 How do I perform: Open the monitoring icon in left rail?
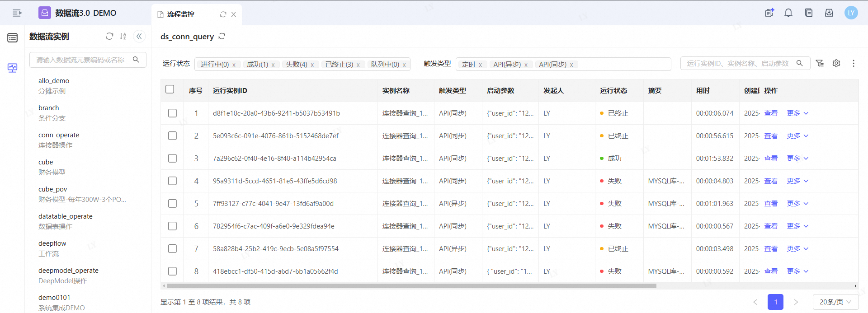pyautogui.click(x=12, y=68)
